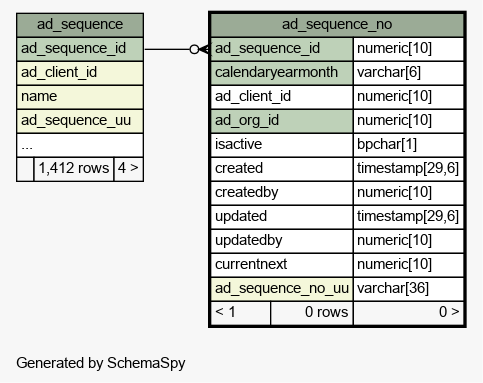Select ad_sequence_id in ad_sequence_no table

tap(282, 49)
